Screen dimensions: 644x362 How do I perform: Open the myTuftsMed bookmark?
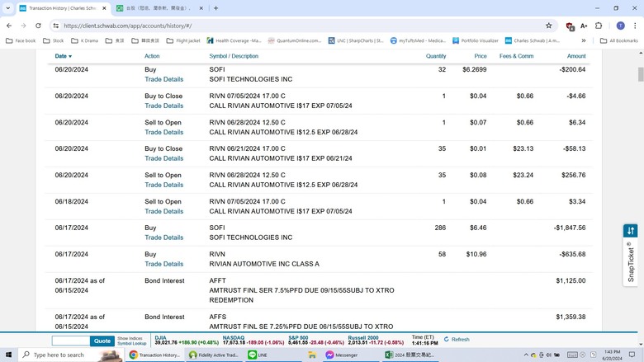pyautogui.click(x=418, y=40)
